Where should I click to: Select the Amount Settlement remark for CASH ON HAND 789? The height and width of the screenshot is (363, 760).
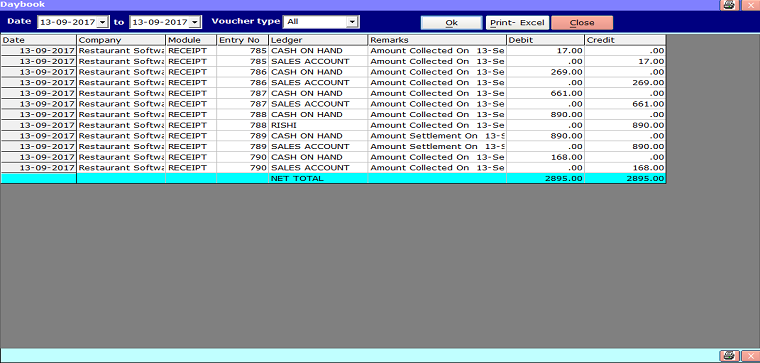[x=437, y=136]
